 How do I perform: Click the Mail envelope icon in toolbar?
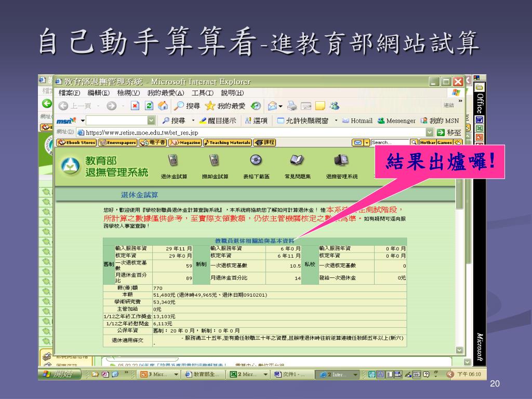click(x=272, y=106)
